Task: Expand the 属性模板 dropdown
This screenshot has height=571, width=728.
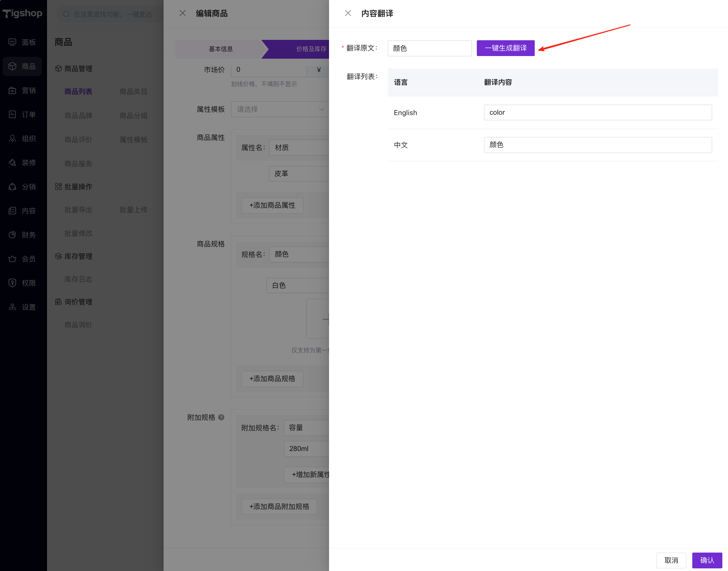Action: (x=279, y=109)
